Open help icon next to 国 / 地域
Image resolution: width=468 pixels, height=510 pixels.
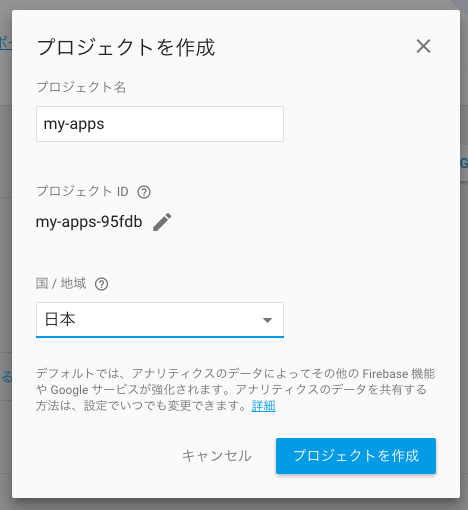pos(101,284)
